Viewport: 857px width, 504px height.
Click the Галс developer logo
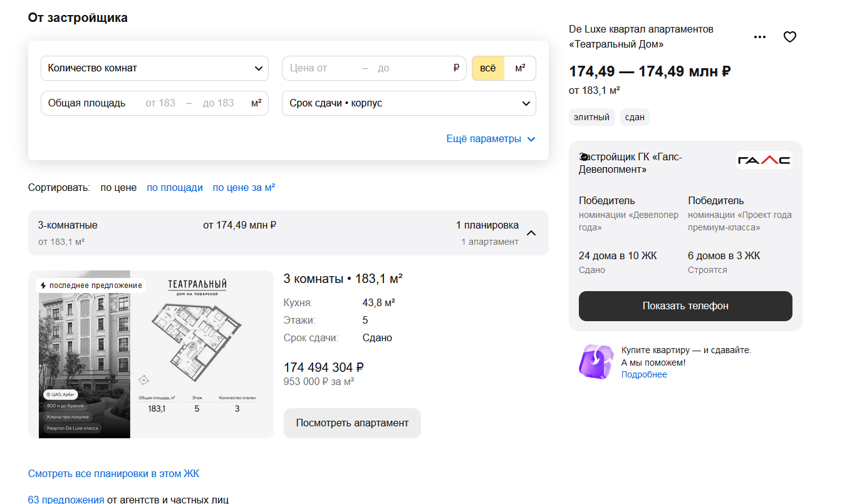[x=763, y=161]
